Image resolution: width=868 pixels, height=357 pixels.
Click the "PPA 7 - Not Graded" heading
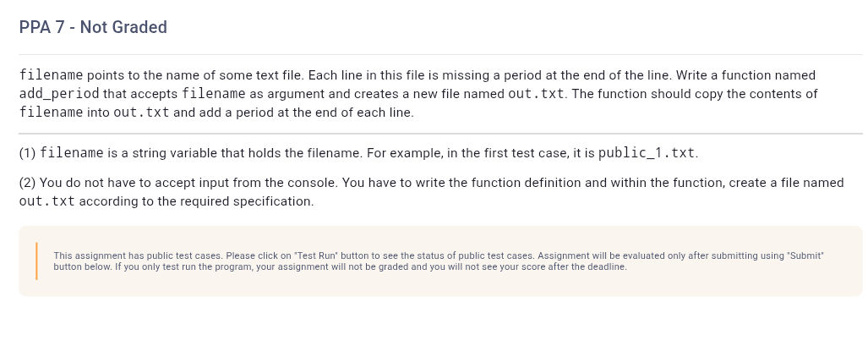[93, 27]
